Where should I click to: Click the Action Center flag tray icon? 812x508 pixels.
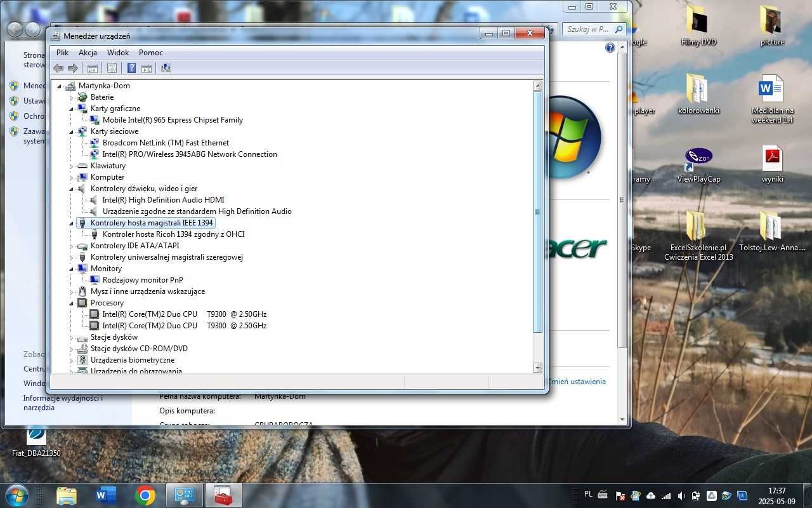621,496
